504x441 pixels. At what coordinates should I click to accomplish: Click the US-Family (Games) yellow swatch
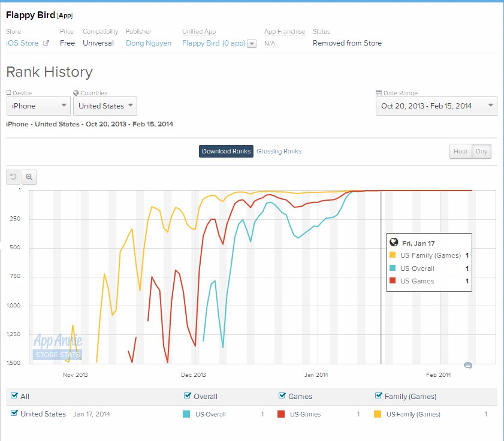click(x=378, y=414)
